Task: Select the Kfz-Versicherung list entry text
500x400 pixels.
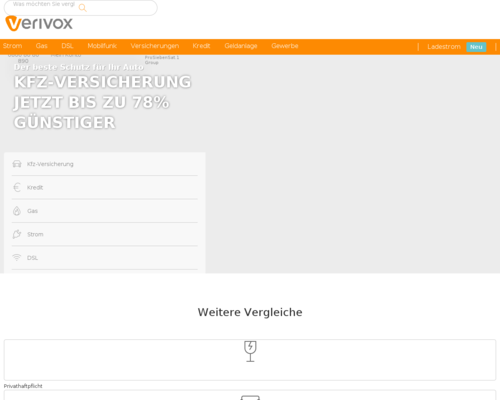Action: click(50, 164)
